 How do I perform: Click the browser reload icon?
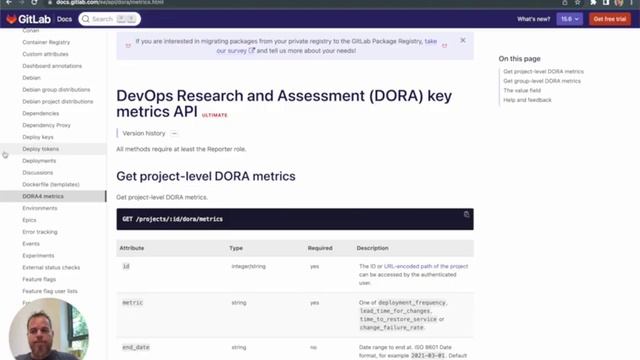pyautogui.click(x=34, y=2)
